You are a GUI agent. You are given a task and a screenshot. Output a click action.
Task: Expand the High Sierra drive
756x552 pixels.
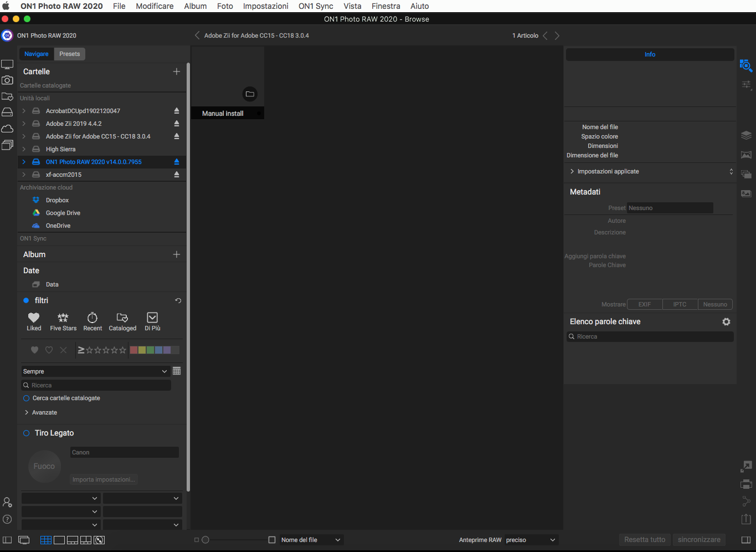24,149
